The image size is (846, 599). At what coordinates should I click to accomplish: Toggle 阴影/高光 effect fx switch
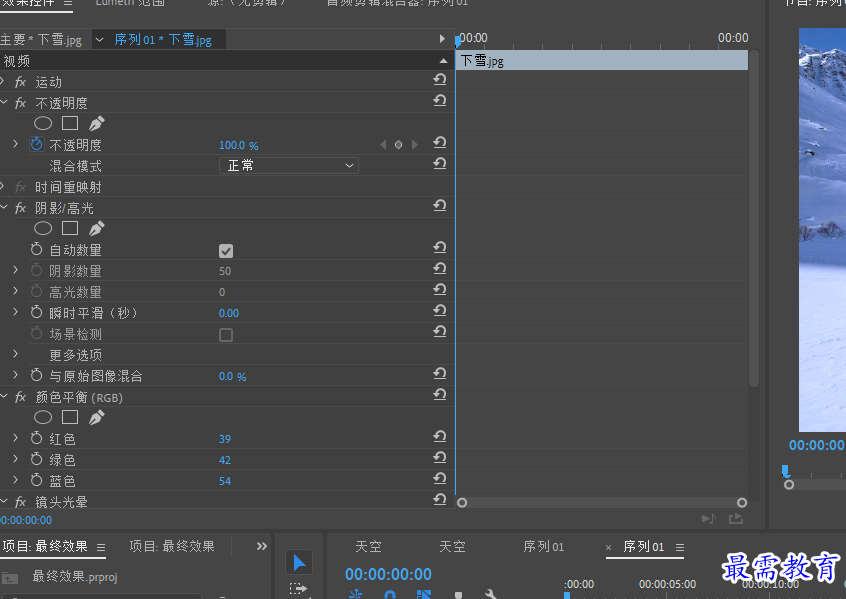click(21, 208)
